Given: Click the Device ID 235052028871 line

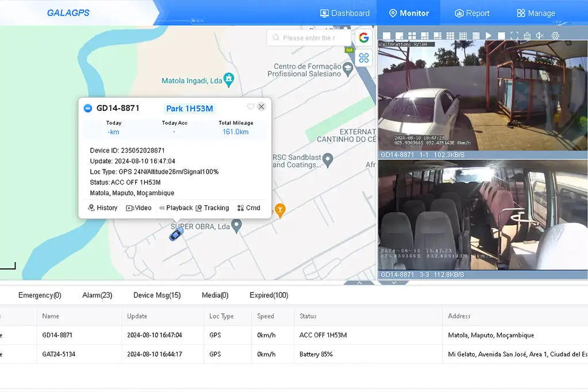Looking at the screenshot, I should coord(127,151).
